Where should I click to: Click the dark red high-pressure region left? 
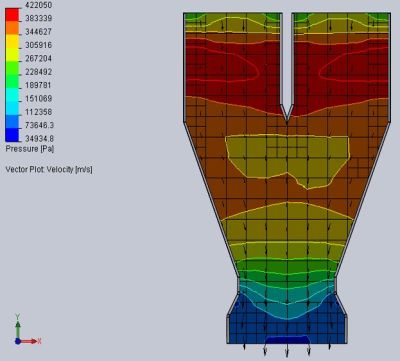[230, 72]
